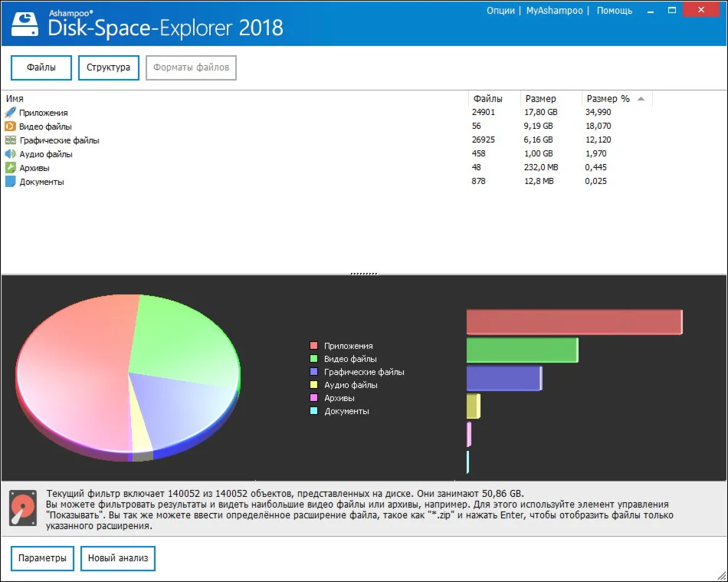Click the orange video icon for Видео файлы
This screenshot has height=582, width=728.
(10, 127)
